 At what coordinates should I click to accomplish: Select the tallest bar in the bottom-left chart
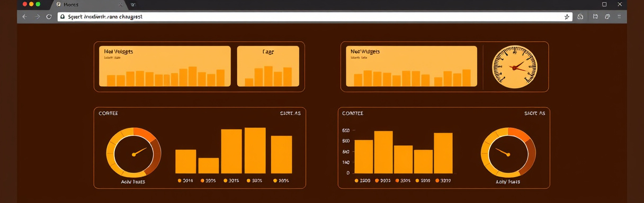(255, 151)
